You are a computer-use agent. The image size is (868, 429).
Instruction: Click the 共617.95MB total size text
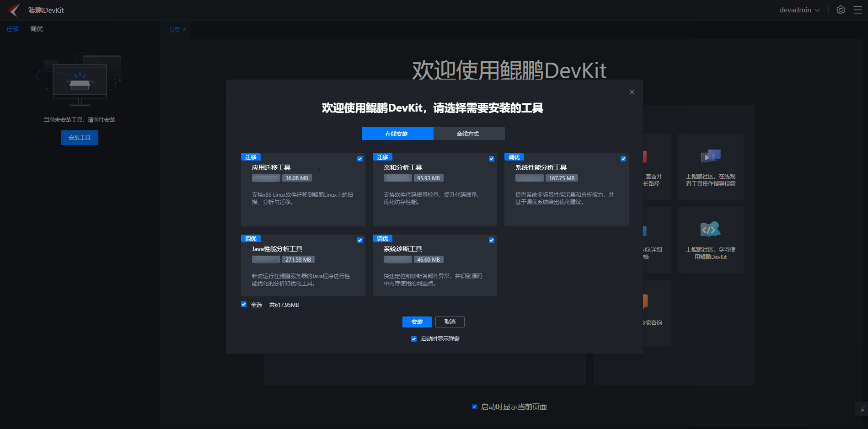tap(284, 305)
